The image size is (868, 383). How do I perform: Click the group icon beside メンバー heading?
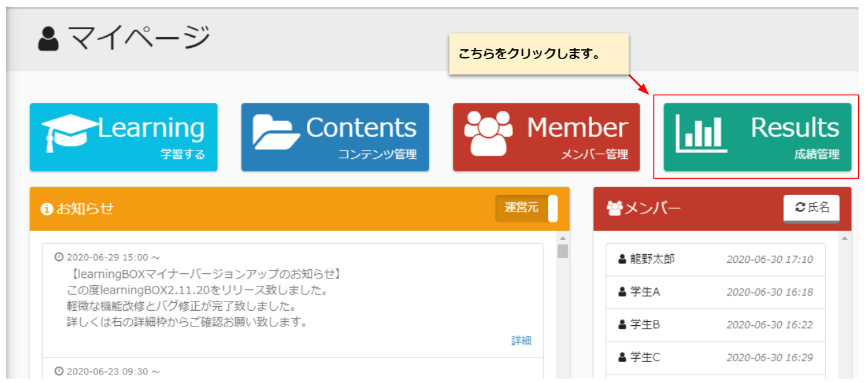(x=614, y=209)
